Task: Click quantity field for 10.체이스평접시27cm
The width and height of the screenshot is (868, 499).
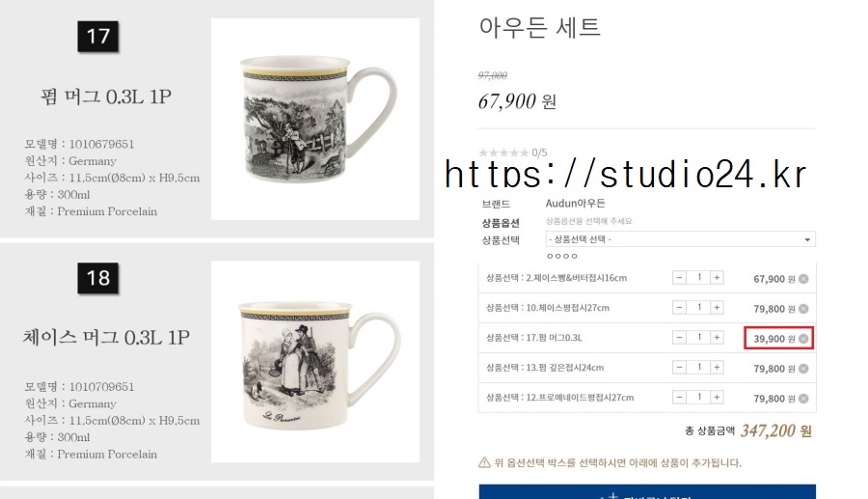Action: (x=698, y=307)
